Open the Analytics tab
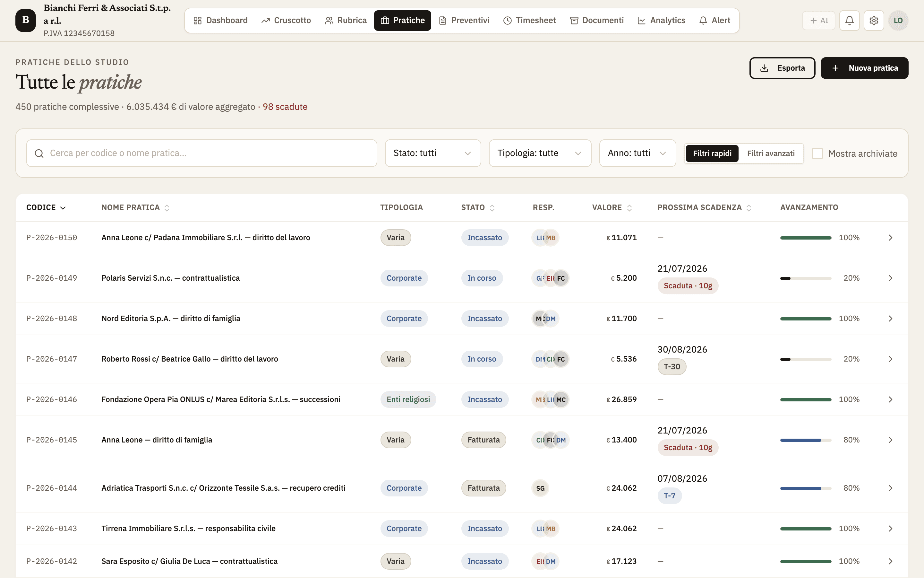The image size is (924, 578). coord(661,20)
